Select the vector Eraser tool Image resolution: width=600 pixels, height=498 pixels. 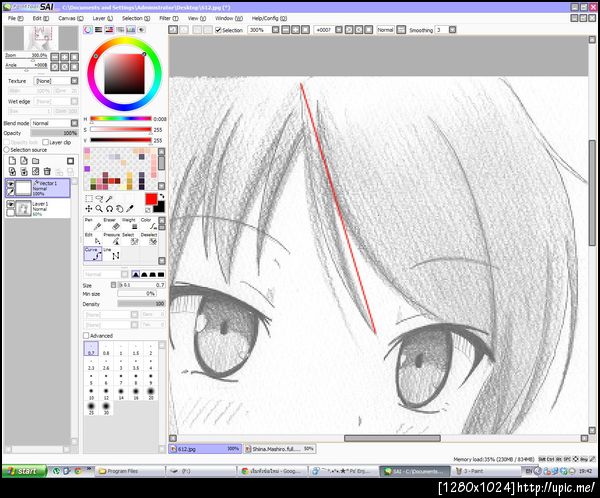[112, 225]
